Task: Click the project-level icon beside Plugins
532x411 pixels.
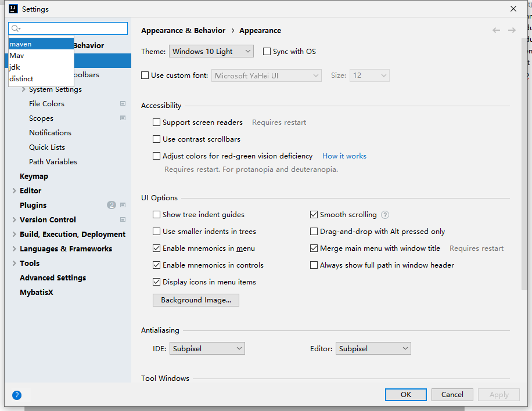Action: click(123, 205)
